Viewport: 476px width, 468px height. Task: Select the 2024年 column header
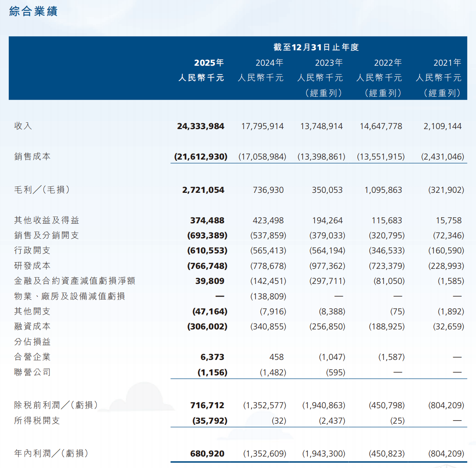269,63
